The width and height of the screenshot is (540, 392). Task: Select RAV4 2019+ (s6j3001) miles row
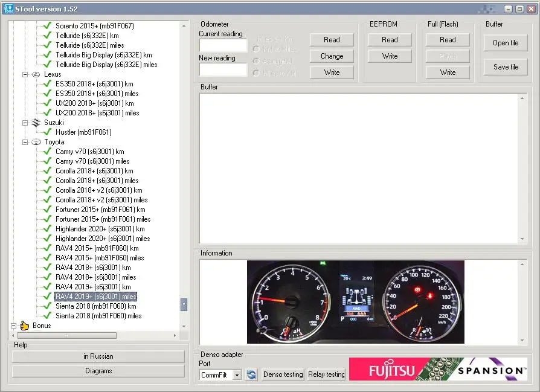(96, 296)
